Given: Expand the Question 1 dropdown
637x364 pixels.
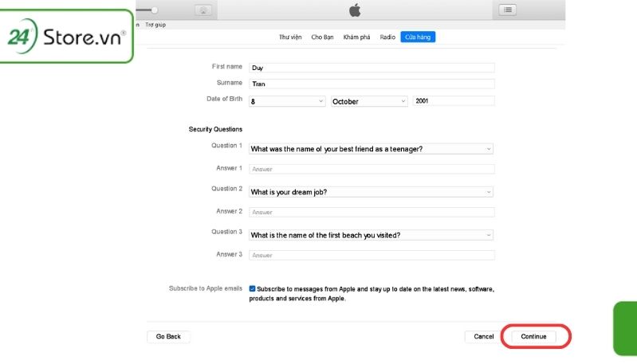Looking at the screenshot, I should (371, 149).
